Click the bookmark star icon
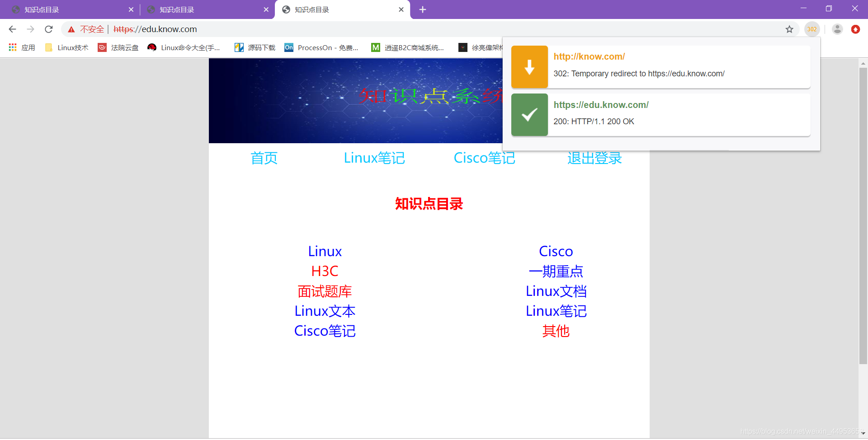This screenshot has width=868, height=440. [789, 29]
